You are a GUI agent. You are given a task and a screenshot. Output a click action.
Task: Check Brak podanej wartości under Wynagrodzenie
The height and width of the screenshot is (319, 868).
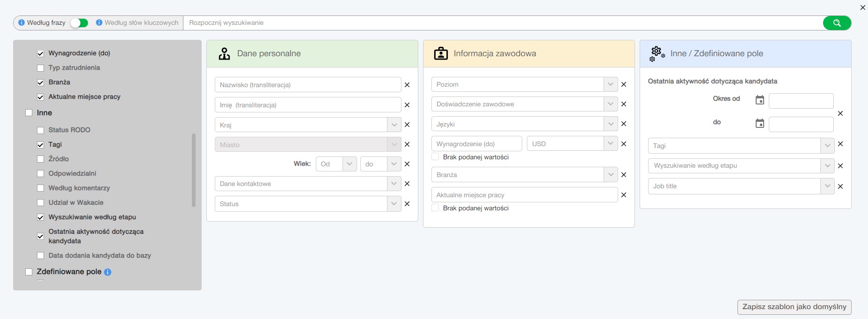coord(436,157)
